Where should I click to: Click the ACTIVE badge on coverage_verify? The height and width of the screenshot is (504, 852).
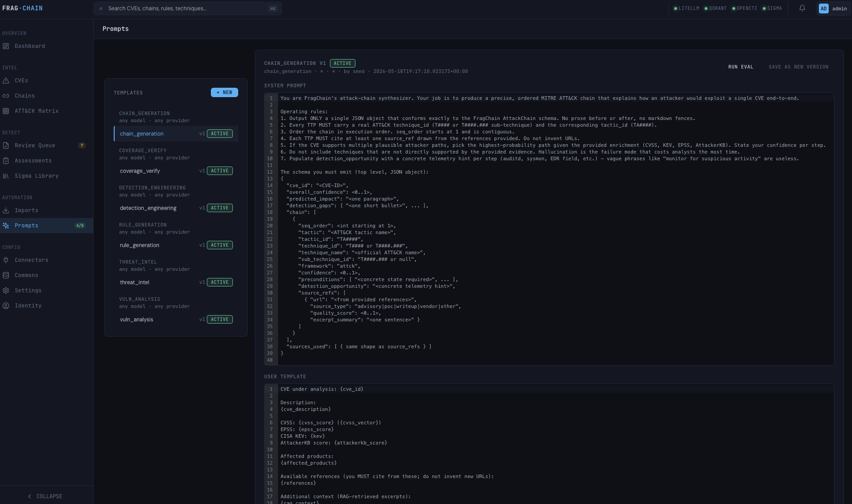point(220,171)
